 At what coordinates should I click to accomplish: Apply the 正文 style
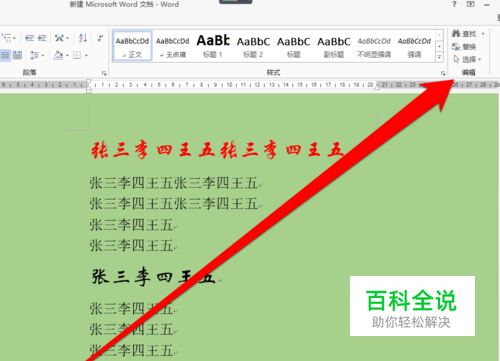click(132, 46)
